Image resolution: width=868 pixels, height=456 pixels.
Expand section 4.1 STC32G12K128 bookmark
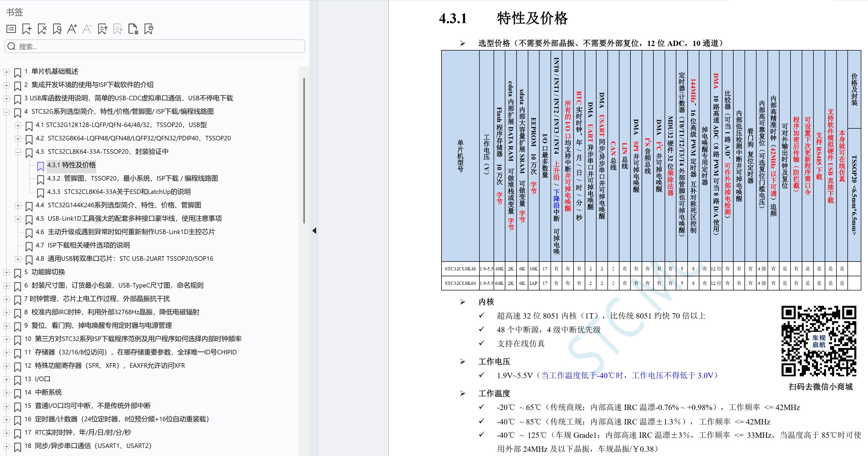(x=18, y=125)
